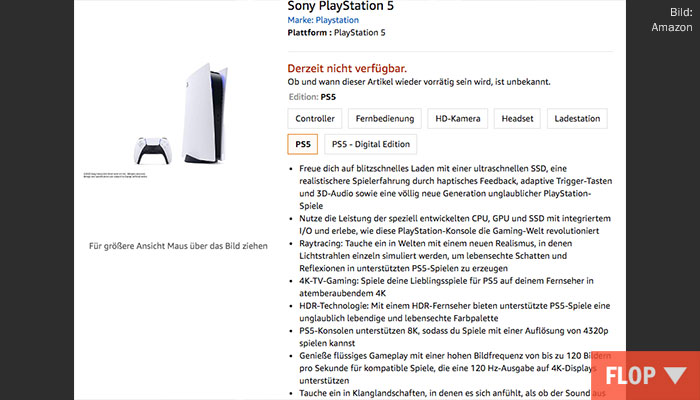Screen dimensions: 700x400
Task: Select the Ladestation accessory button
Action: (x=578, y=118)
